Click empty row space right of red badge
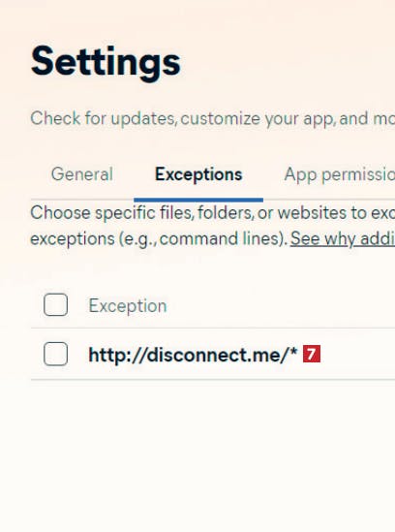The height and width of the screenshot is (532, 395). tap(357, 354)
